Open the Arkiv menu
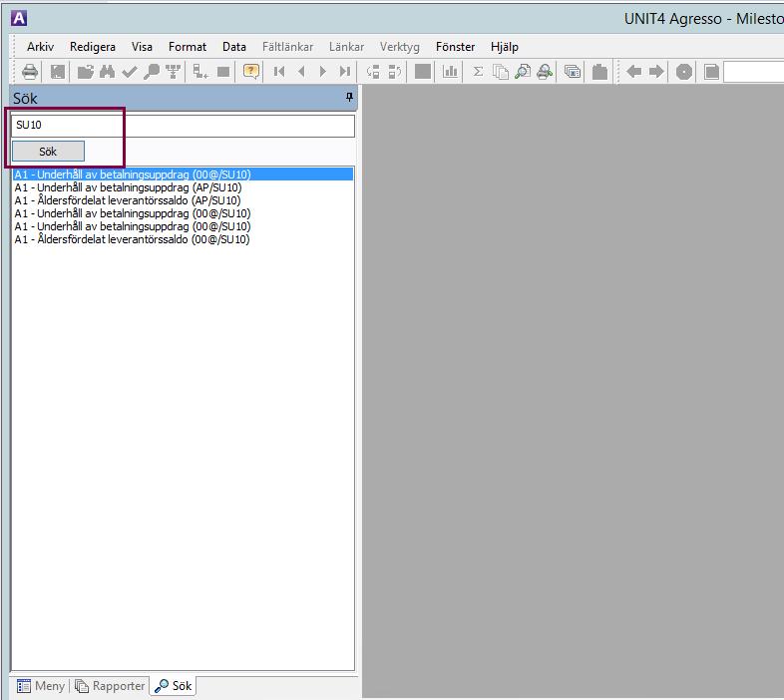 coord(41,47)
